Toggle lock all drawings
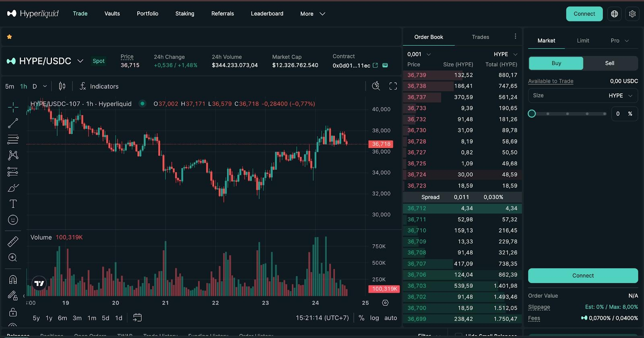This screenshot has width=644, height=338. (13, 312)
